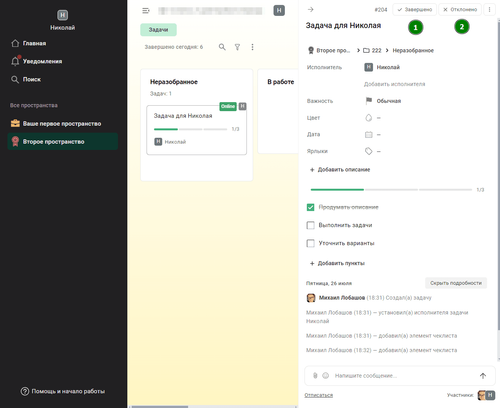This screenshot has height=408, width=500.
Task: Select Второе пространство space
Action: (x=63, y=142)
